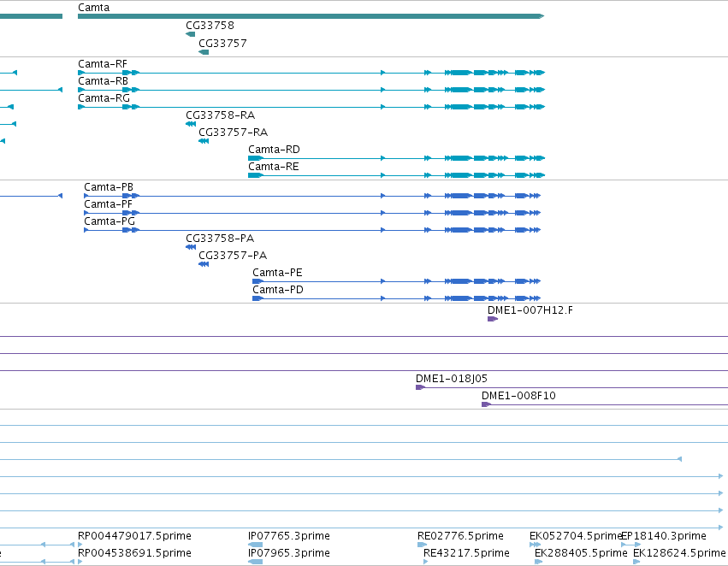Viewport: 728px width, 566px height.
Task: Select the Camta-RD transcript label
Action: click(x=274, y=150)
